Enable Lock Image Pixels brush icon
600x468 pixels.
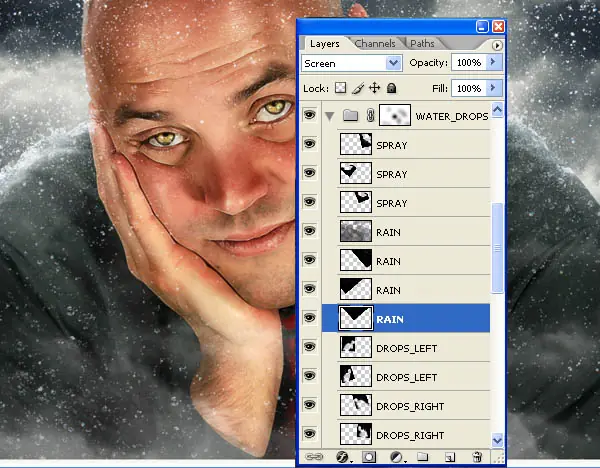point(357,88)
